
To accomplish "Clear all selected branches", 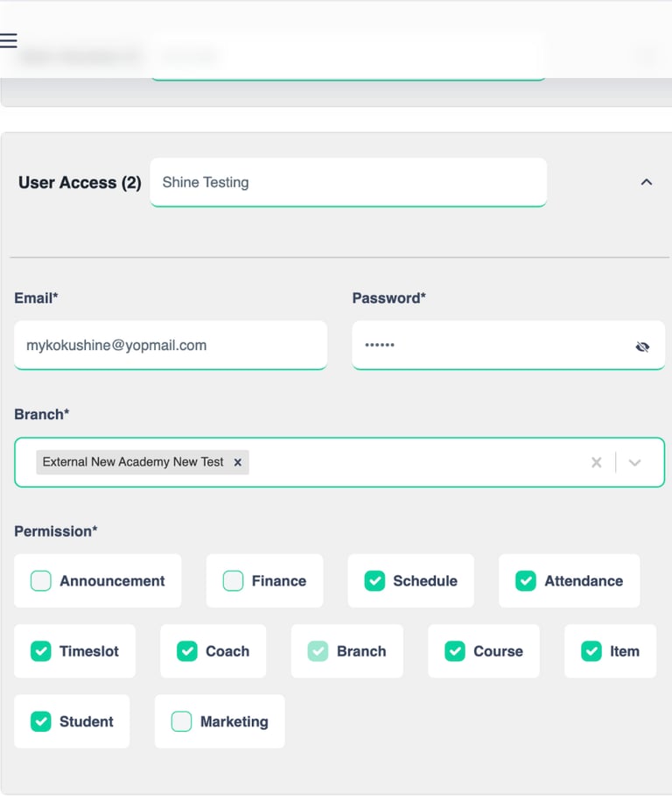I will click(596, 462).
